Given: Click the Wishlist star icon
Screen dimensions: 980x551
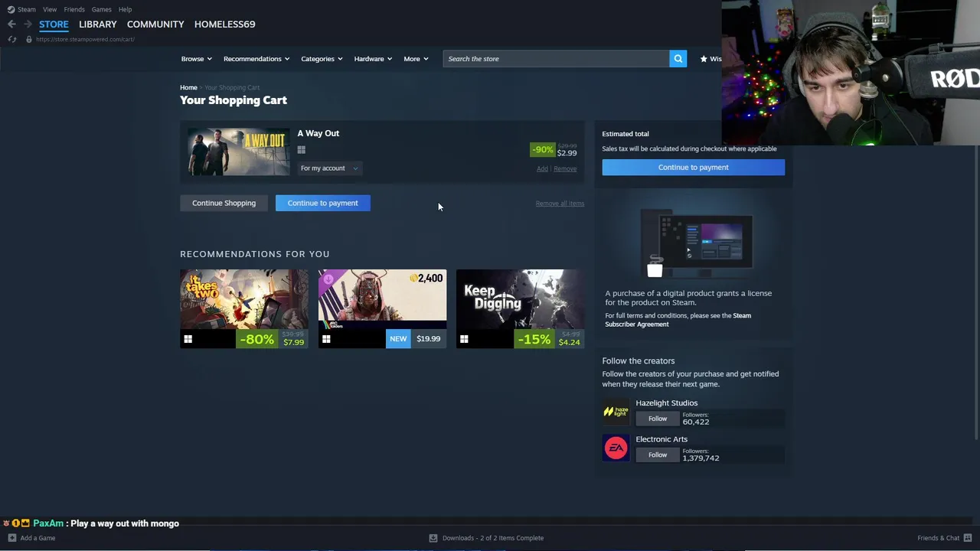Looking at the screenshot, I should (704, 59).
